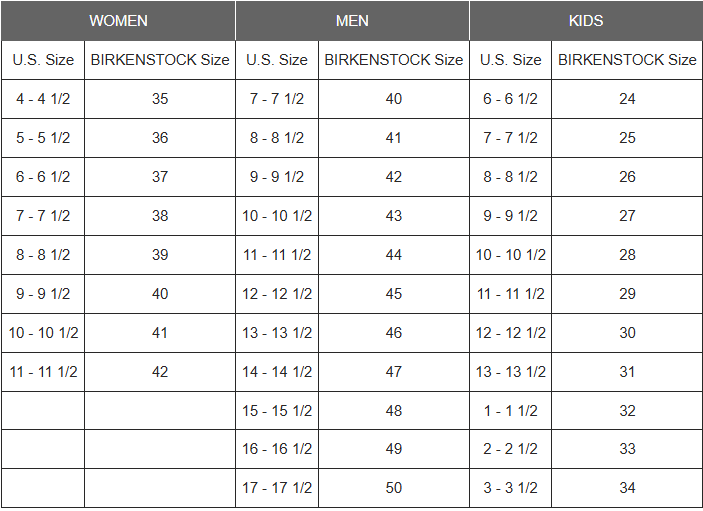
Task: Select women's Birkenstock size 35 cell
Action: click(160, 99)
